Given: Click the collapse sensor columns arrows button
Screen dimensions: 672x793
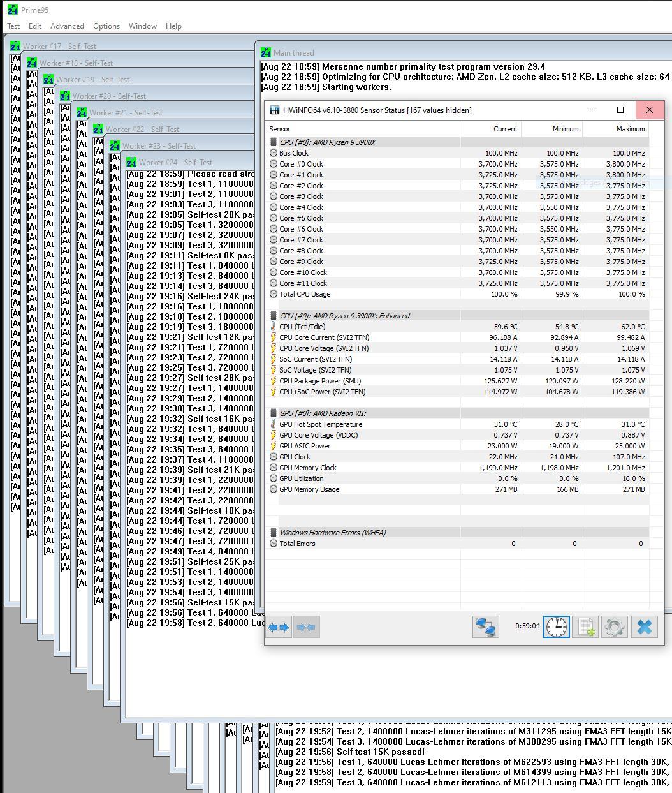Looking at the screenshot, I should pyautogui.click(x=306, y=627).
